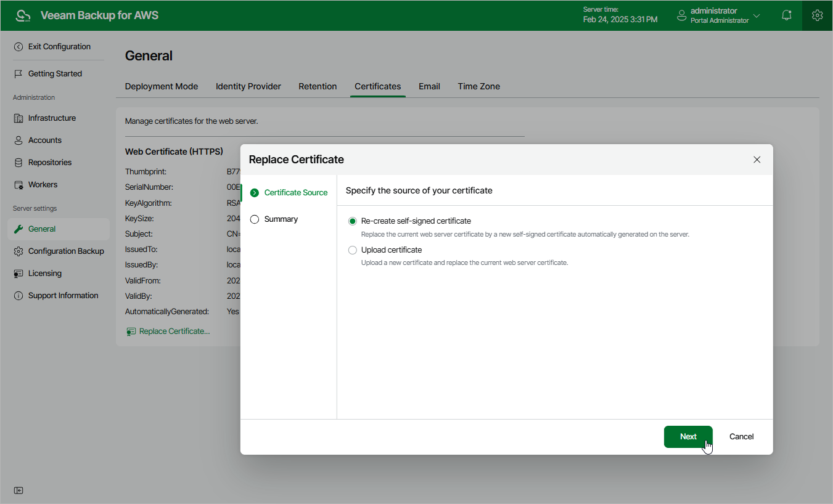The height and width of the screenshot is (504, 833).
Task: Click the 'IssuedBy:' label
Action: [142, 265]
